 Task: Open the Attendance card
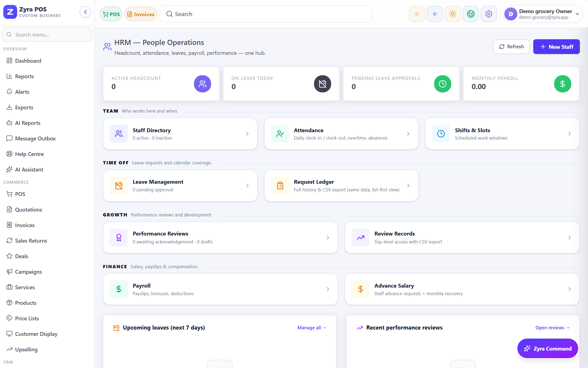point(341,134)
